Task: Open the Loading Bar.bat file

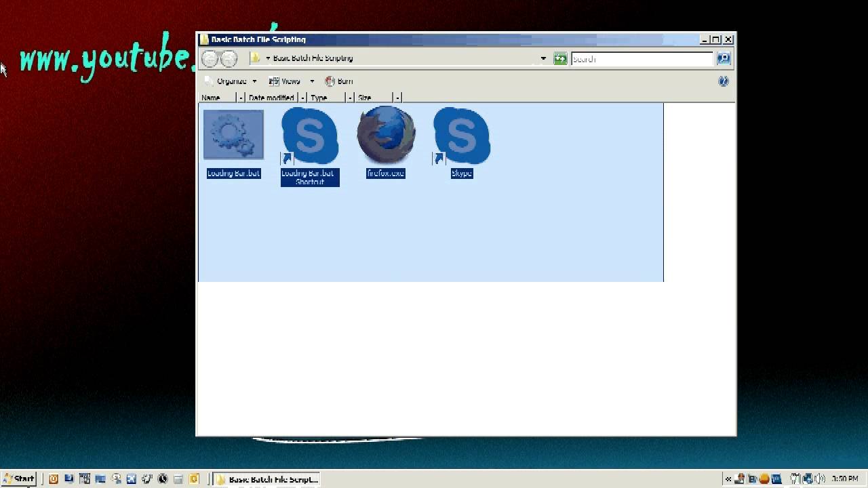Action: click(x=233, y=136)
